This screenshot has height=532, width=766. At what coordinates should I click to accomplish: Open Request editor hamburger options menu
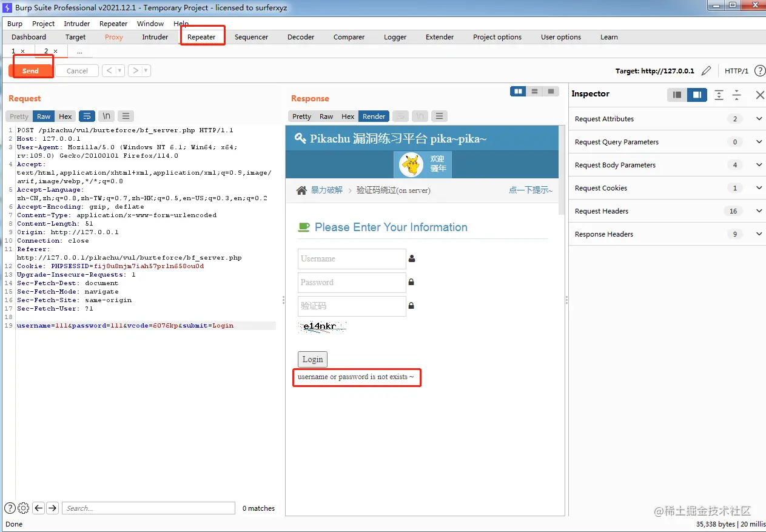pyautogui.click(x=126, y=116)
